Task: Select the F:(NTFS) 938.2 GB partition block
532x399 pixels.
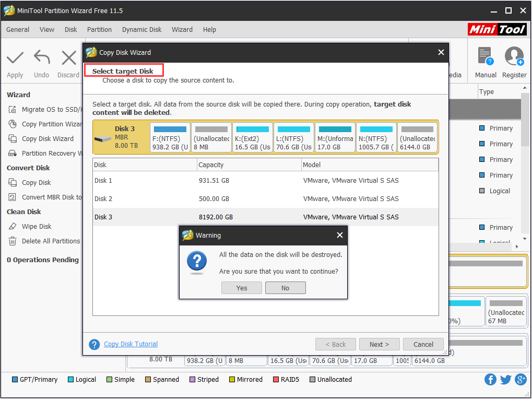Action: point(170,137)
